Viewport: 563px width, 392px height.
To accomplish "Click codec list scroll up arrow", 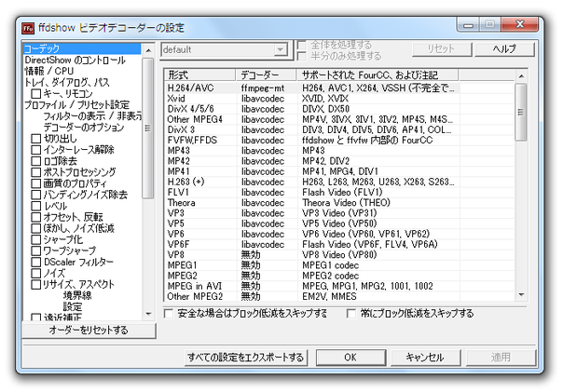I will pyautogui.click(x=521, y=76).
